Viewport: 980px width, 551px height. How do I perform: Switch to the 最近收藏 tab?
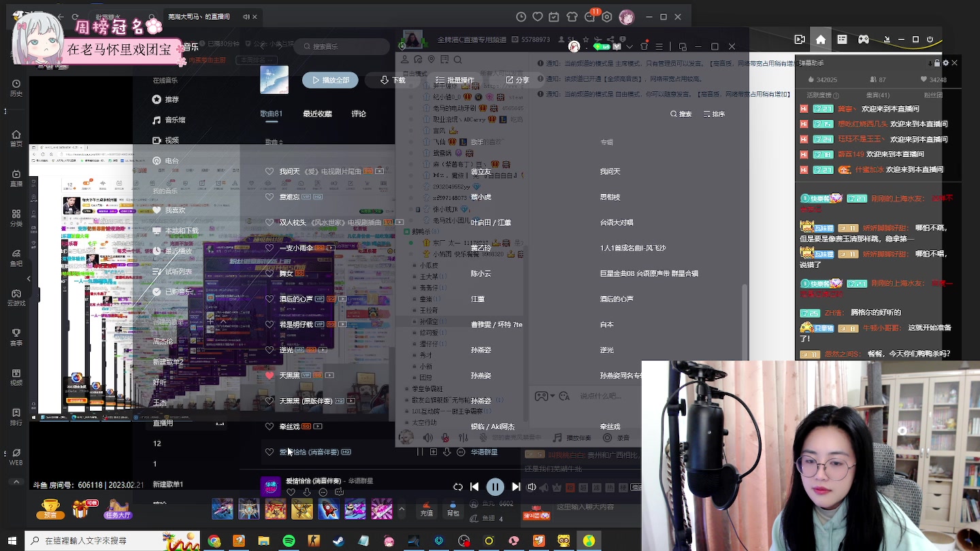[317, 114]
